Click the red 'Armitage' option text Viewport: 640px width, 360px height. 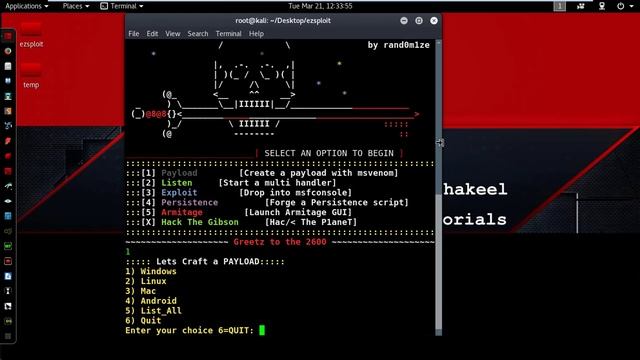click(x=182, y=212)
